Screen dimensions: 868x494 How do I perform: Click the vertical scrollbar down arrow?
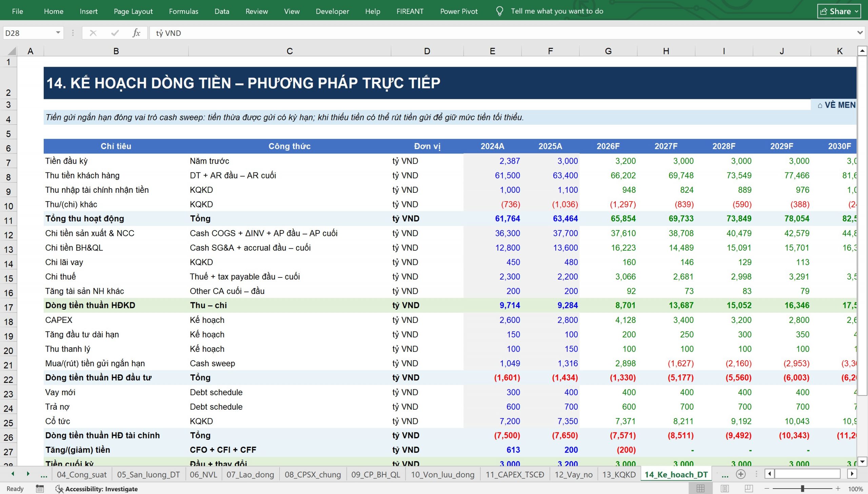click(x=862, y=461)
